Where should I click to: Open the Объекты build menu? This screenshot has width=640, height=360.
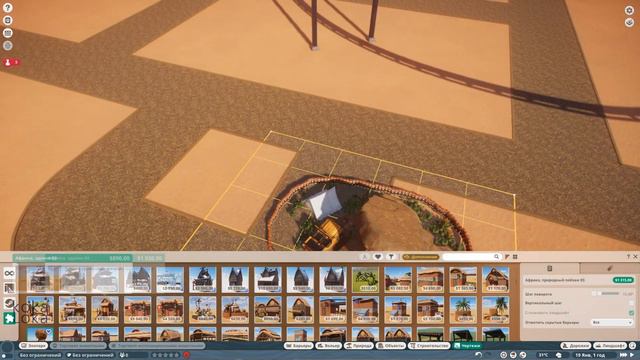click(x=391, y=346)
